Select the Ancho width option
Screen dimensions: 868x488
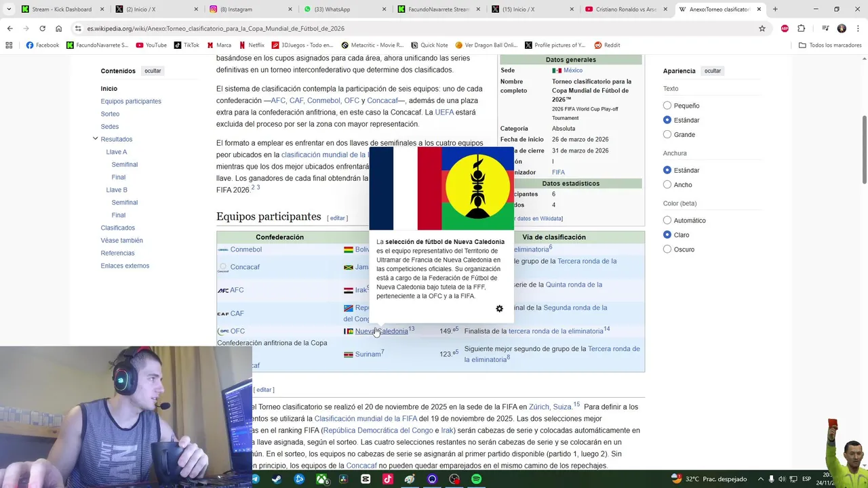(x=667, y=184)
